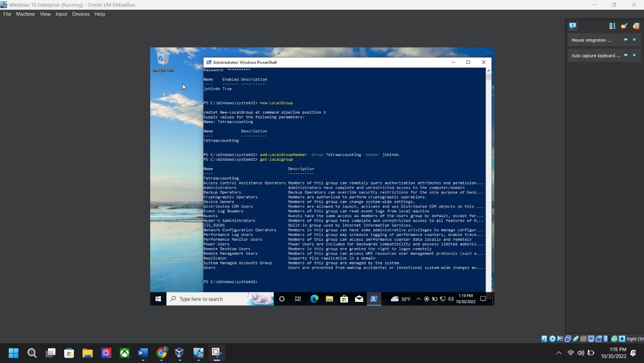The width and height of the screenshot is (644, 363).
Task: Click the optical disk status icon
Action: [x=552, y=339]
